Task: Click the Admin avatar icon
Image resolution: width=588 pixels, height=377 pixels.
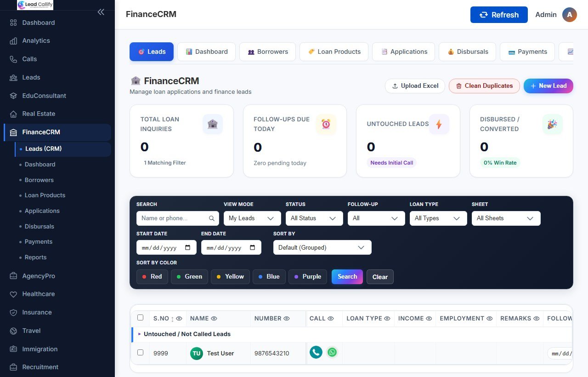Action: pos(570,15)
